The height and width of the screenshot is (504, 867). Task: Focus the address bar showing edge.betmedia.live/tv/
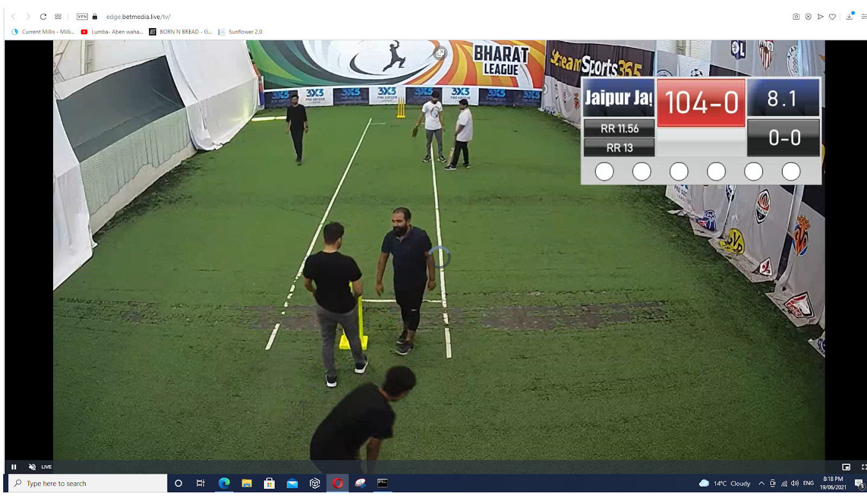[x=138, y=17]
